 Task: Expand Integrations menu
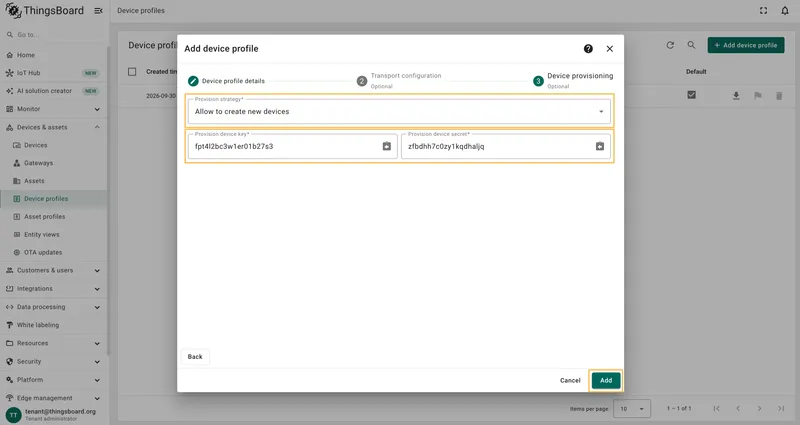54,289
